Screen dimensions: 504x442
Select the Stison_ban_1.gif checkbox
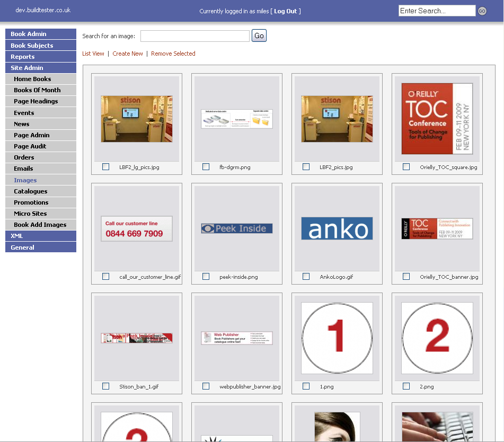point(105,386)
